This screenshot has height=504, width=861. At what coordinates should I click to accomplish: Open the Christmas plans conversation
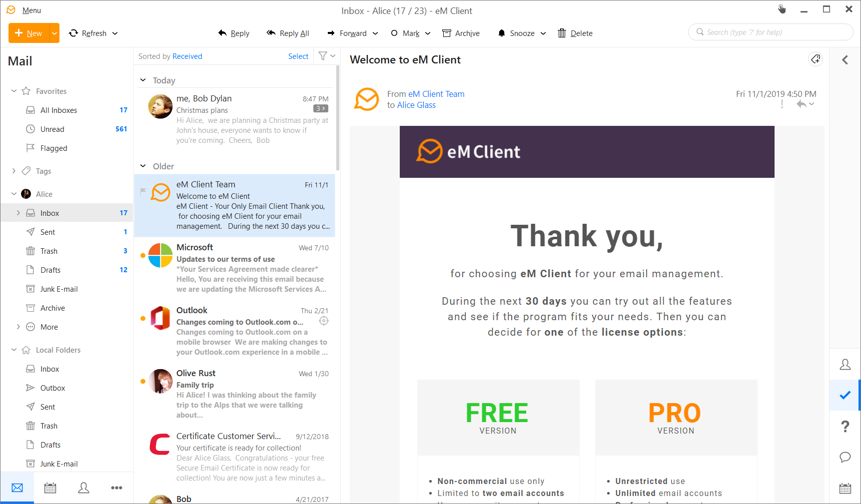click(x=235, y=119)
